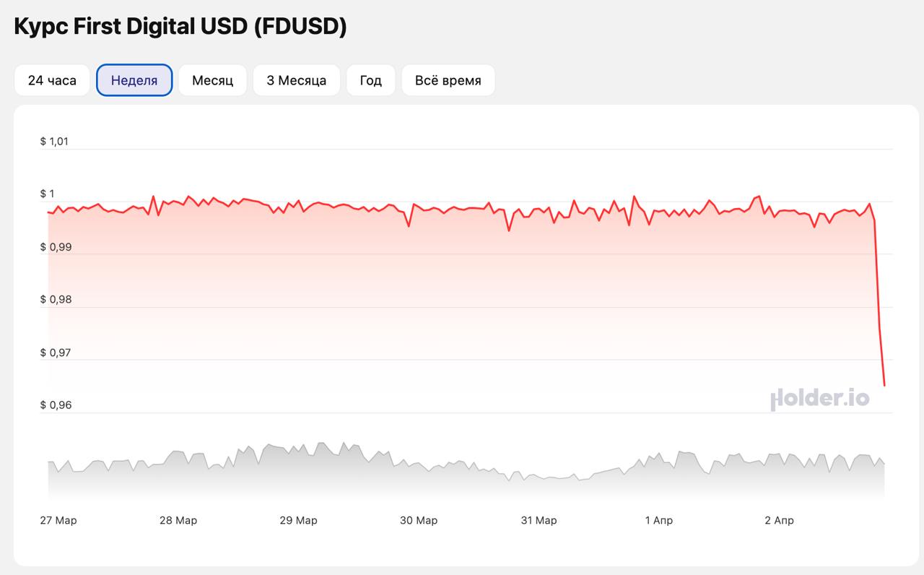Click the gray volume area chart
Screen dimensions: 924x575
[466, 470]
